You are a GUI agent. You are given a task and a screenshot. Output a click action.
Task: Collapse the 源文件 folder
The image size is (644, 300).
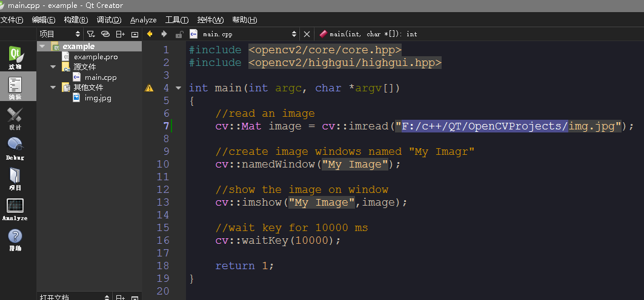(x=53, y=67)
